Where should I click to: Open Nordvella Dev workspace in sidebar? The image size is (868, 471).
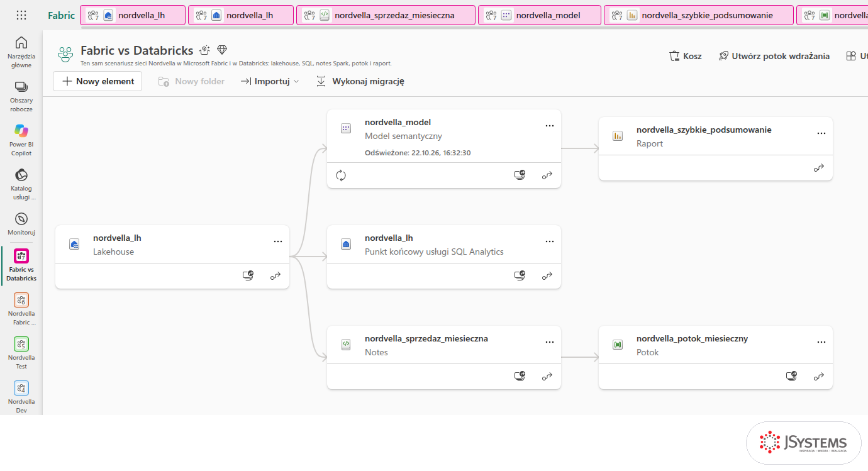21,397
